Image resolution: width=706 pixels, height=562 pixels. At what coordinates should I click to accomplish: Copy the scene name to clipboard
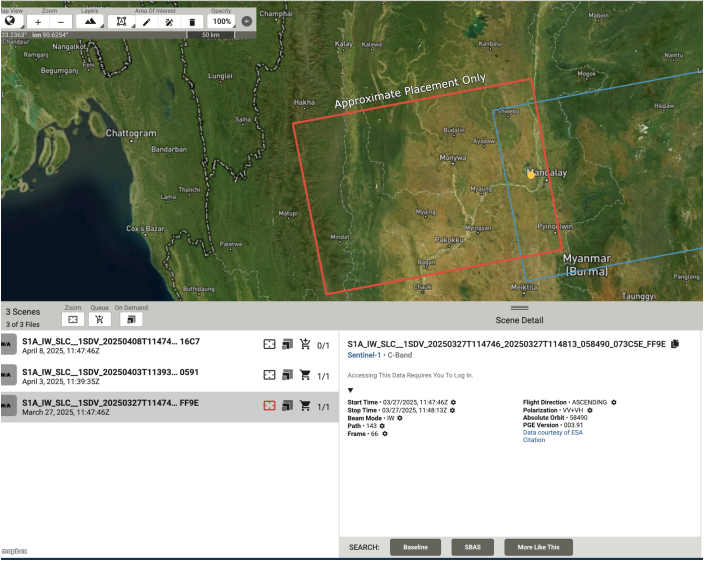[x=675, y=344]
